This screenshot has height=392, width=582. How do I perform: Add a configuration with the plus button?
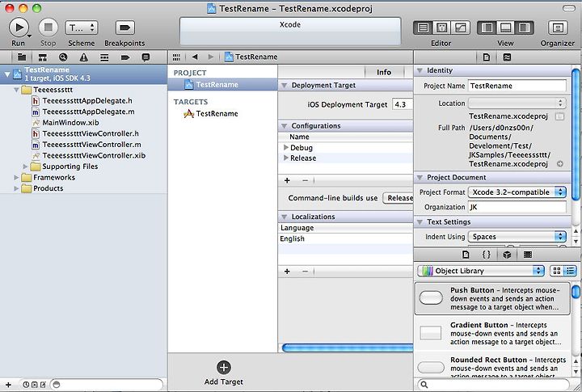click(x=287, y=180)
